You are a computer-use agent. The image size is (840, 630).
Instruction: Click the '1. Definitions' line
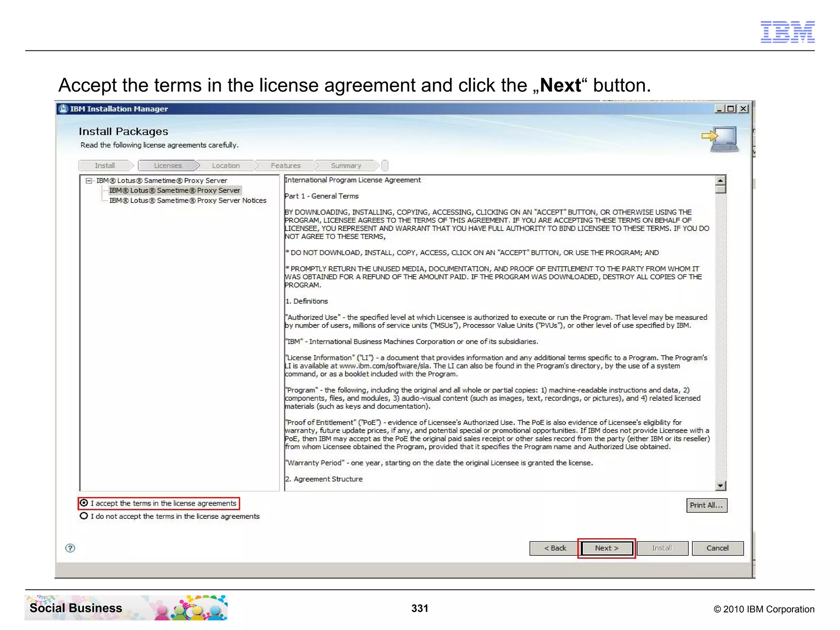coord(306,301)
